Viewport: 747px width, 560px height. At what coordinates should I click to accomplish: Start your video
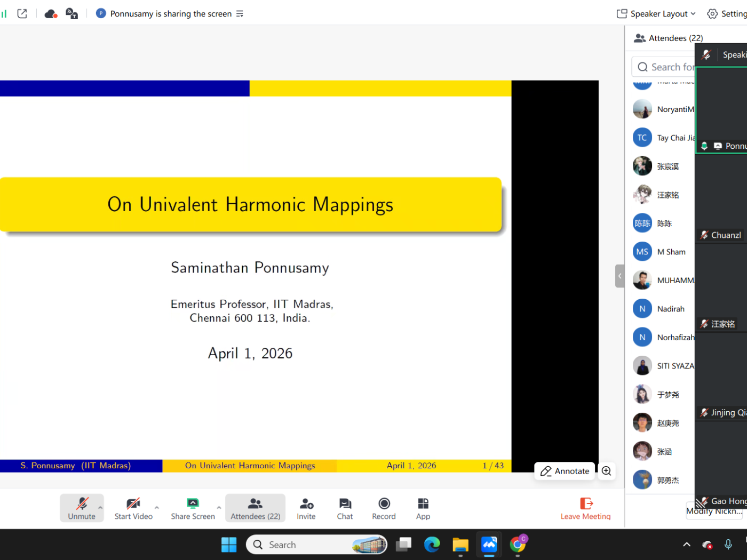pyautogui.click(x=132, y=508)
